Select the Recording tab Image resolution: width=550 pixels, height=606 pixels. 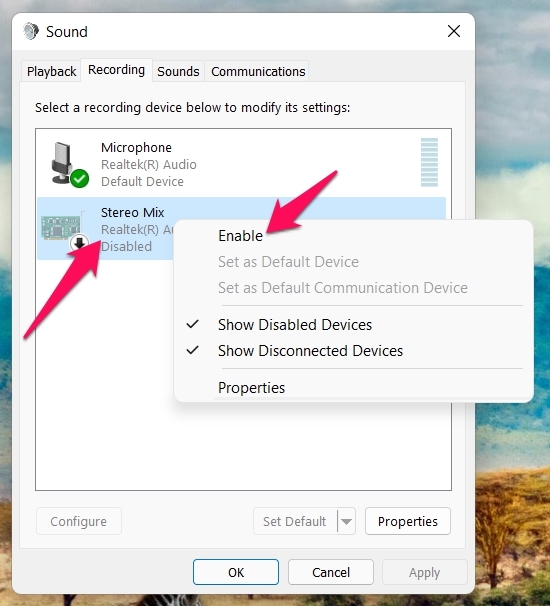116,70
